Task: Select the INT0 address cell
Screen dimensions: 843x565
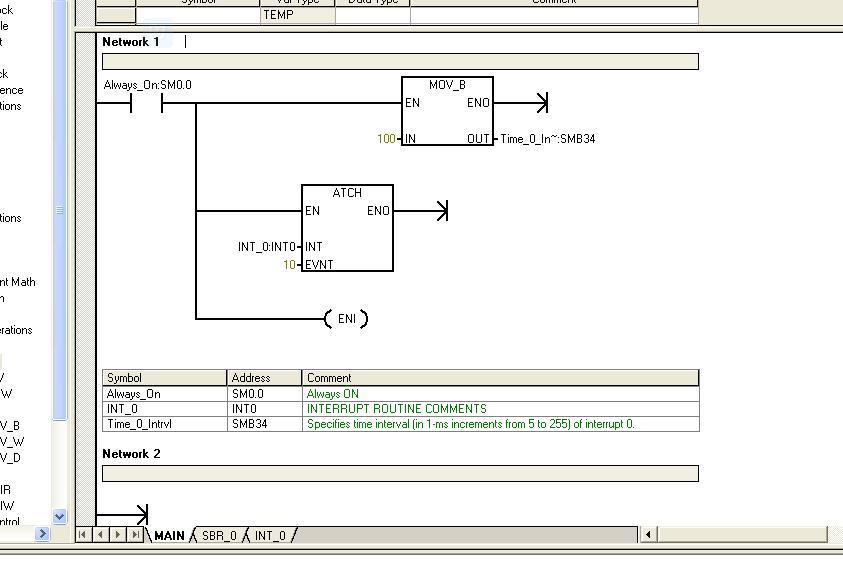Action: pos(265,409)
